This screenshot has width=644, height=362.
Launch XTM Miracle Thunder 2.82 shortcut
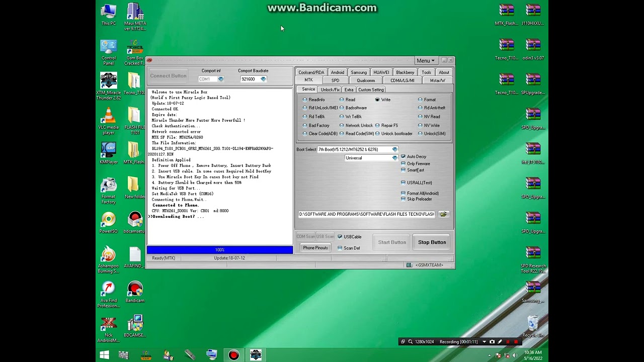pos(109,86)
